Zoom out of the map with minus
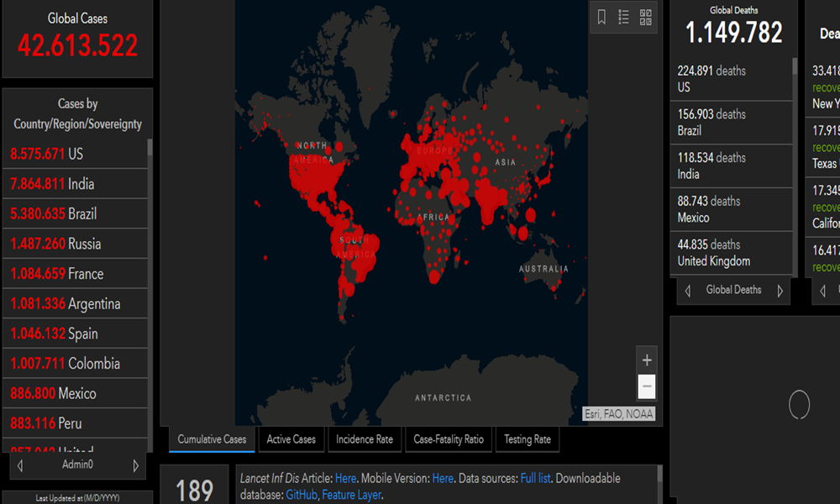The height and width of the screenshot is (504, 840). 647,387
